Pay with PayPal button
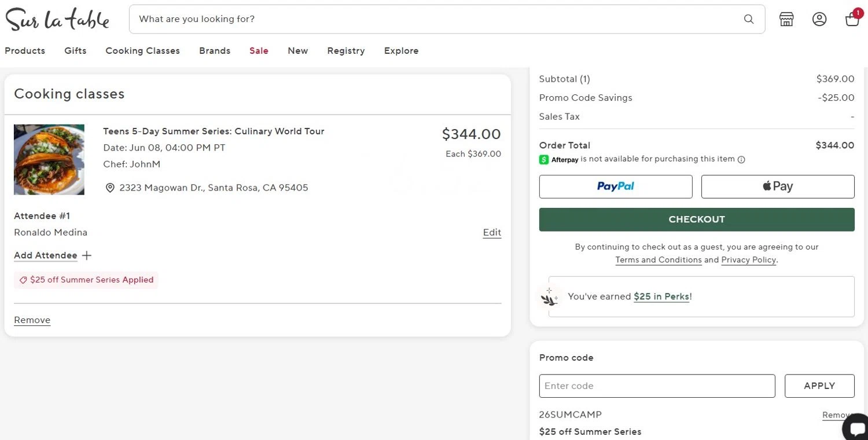This screenshot has height=440, width=868. pyautogui.click(x=616, y=186)
